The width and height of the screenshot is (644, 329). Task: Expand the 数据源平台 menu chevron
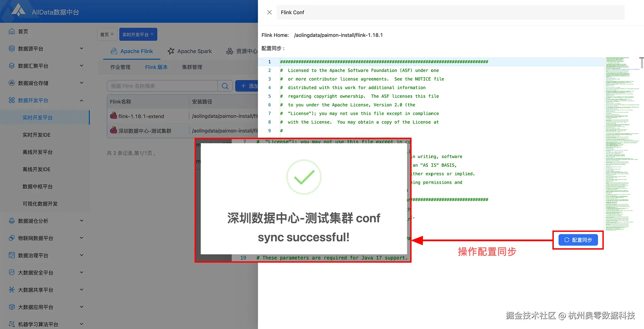pos(82,49)
